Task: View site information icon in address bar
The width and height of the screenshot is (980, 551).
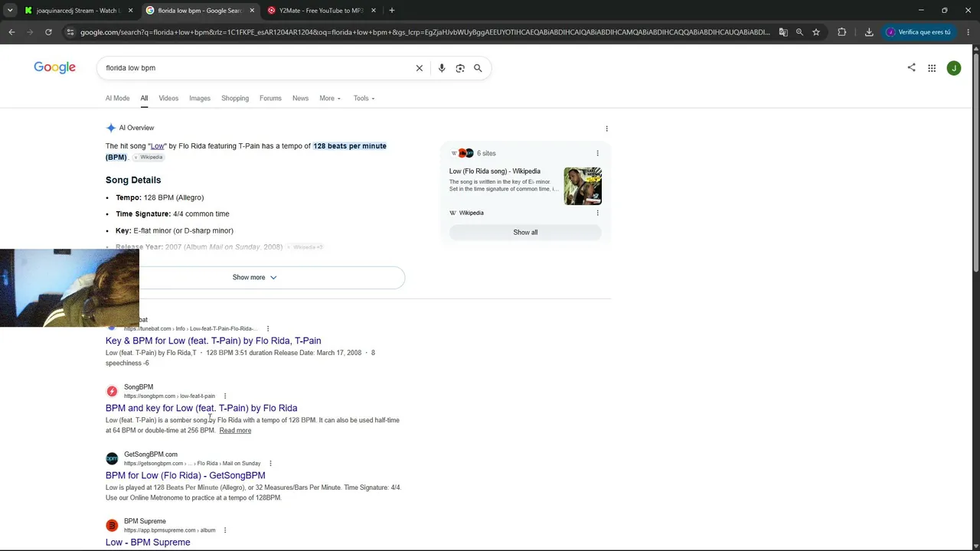Action: (70, 32)
